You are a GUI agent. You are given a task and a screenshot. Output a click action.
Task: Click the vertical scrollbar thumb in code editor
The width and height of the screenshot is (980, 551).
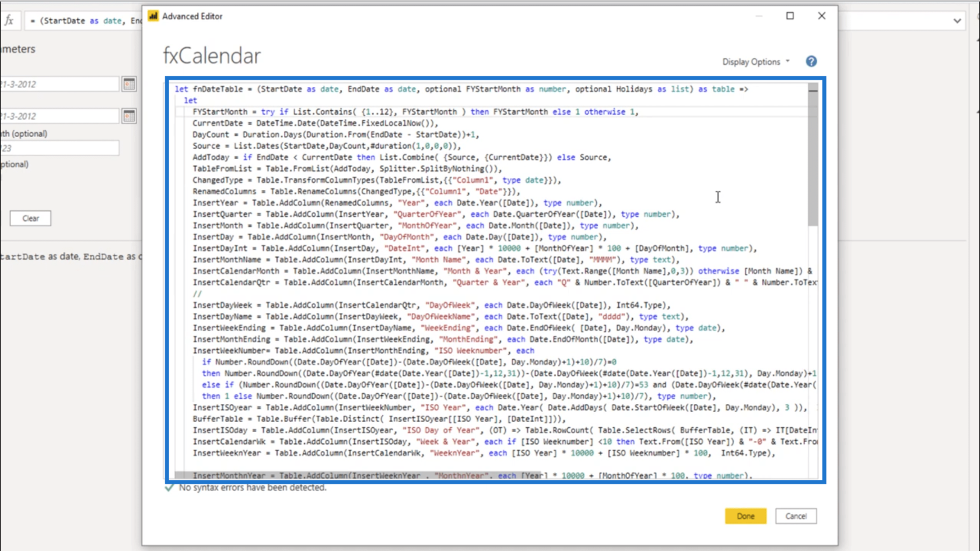pos(813,159)
